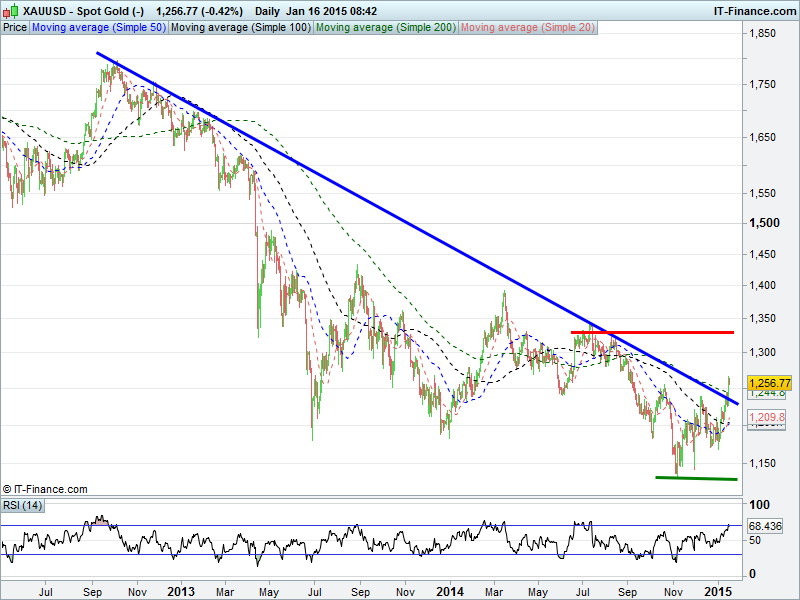
Task: Select the red horizontal resistance line
Action: [x=652, y=332]
